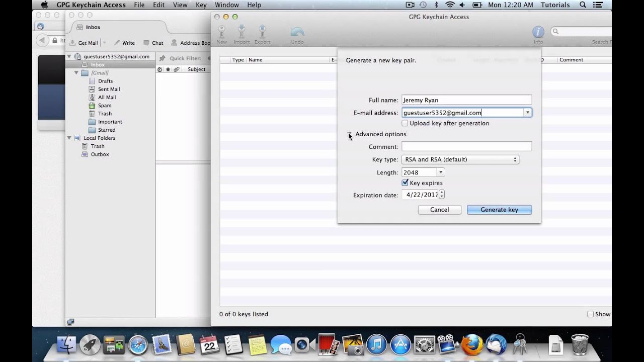Open the Trash in the dock

click(580, 345)
